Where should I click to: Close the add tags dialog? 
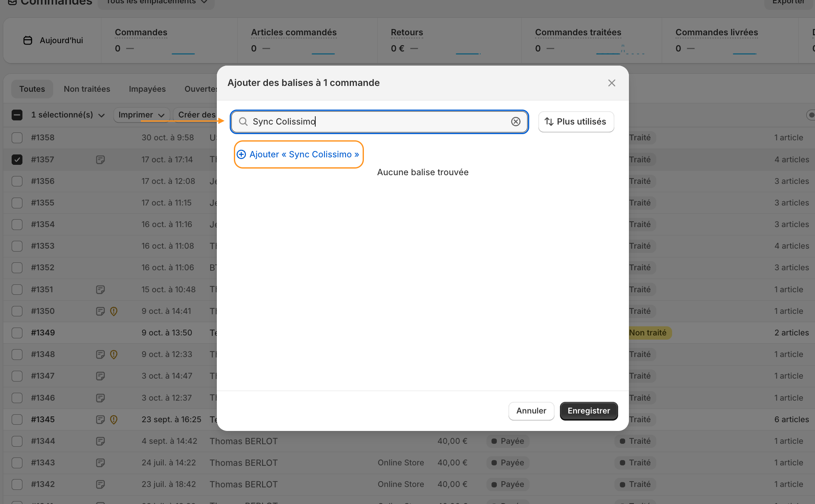pyautogui.click(x=611, y=83)
